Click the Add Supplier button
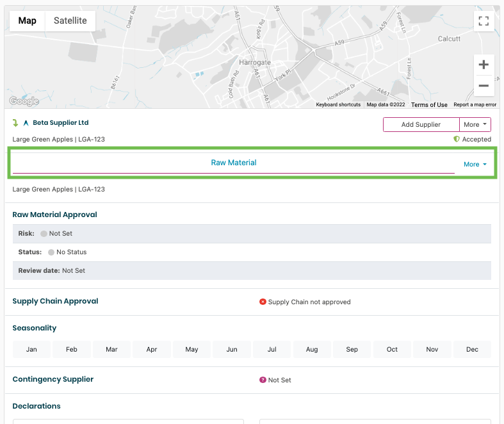504x424 pixels. 421,124
